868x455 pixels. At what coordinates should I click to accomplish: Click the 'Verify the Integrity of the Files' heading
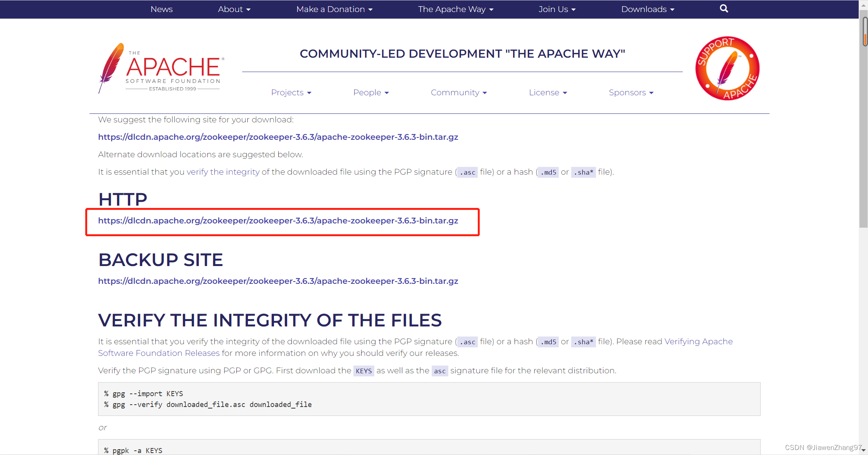(x=270, y=320)
